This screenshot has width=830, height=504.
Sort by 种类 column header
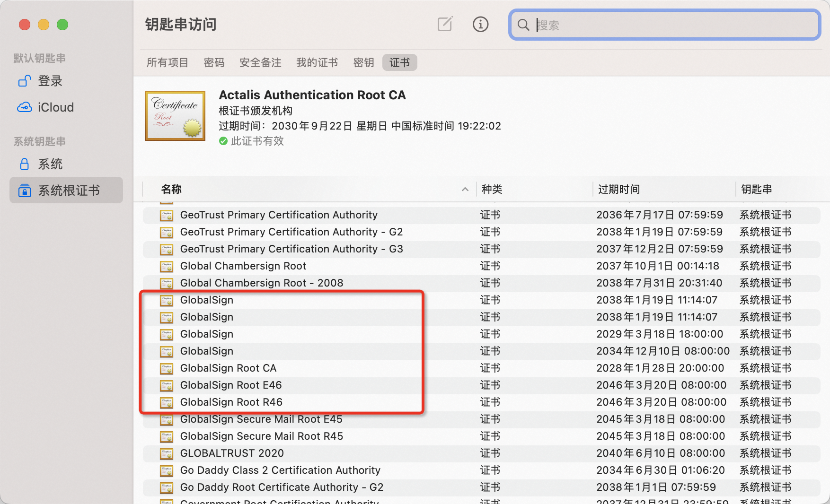492,189
